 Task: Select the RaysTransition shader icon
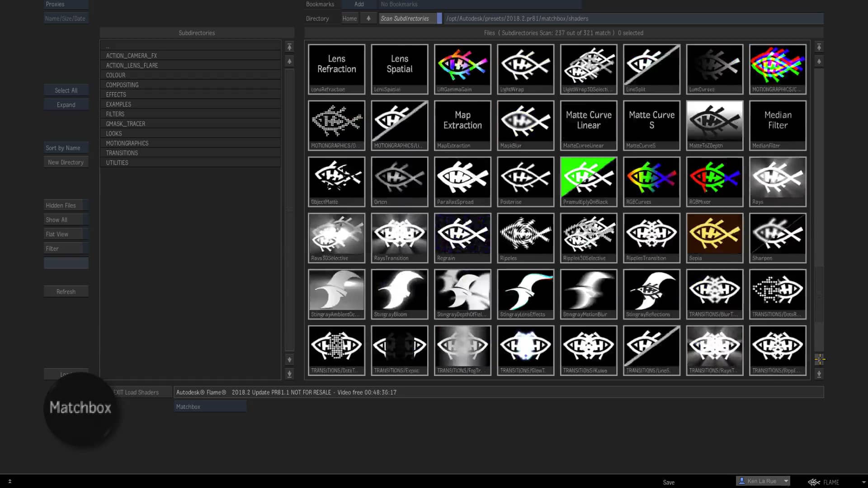tap(399, 238)
